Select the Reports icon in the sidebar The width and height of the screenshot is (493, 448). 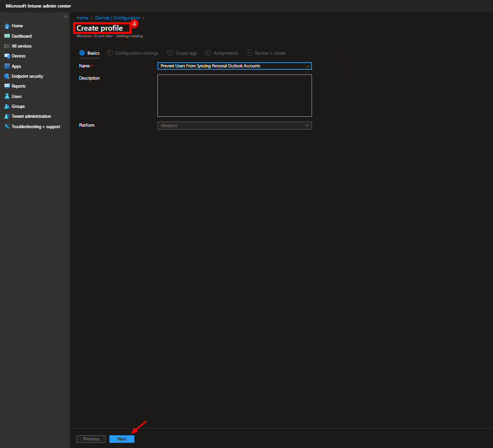pyautogui.click(x=7, y=86)
